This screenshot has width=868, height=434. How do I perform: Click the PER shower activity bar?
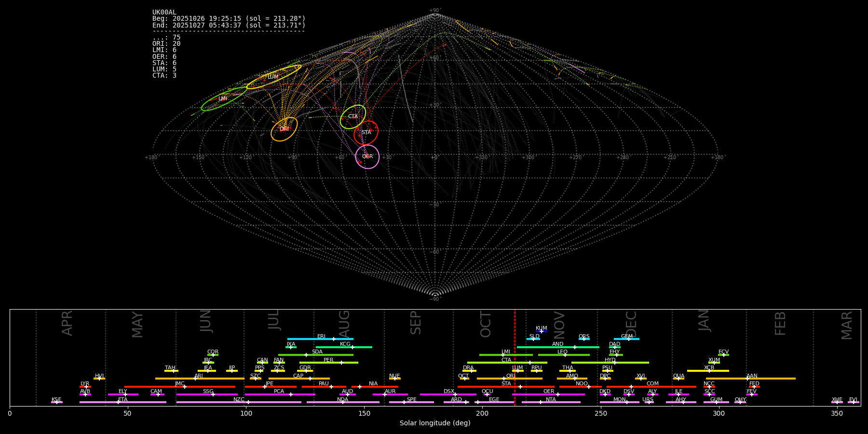[328, 363]
